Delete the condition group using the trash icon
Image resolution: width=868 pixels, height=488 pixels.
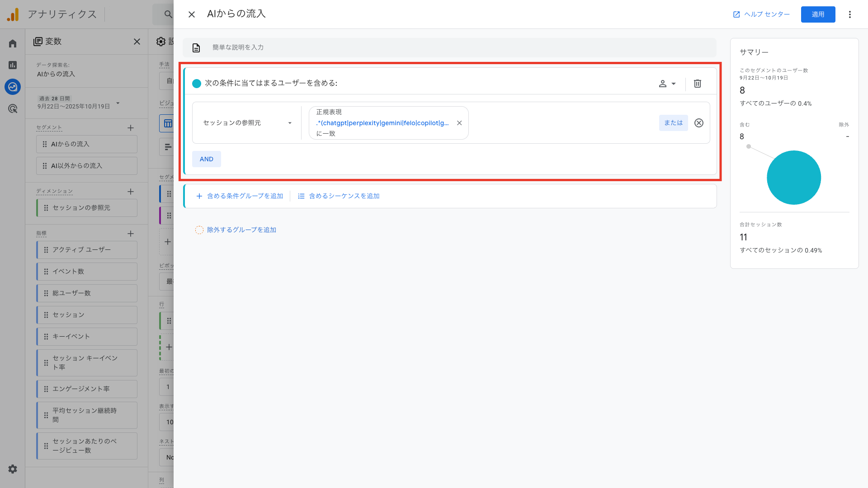pyautogui.click(x=698, y=83)
